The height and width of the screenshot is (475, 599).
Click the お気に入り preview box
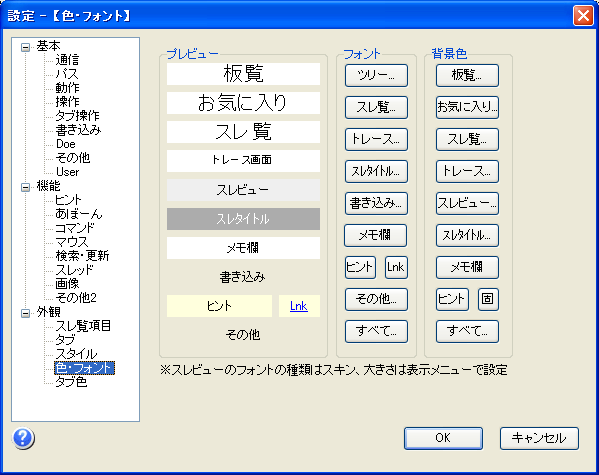point(243,103)
